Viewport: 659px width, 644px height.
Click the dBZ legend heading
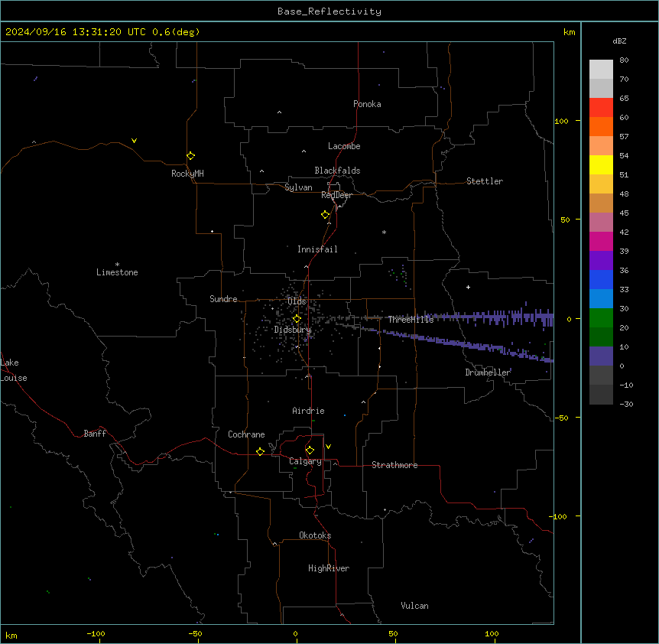point(619,41)
